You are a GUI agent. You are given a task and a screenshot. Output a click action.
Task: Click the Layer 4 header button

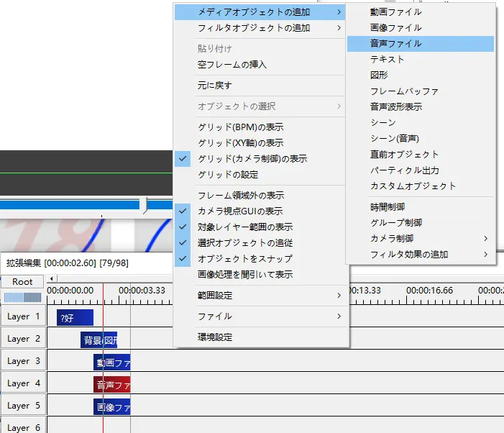click(23, 383)
